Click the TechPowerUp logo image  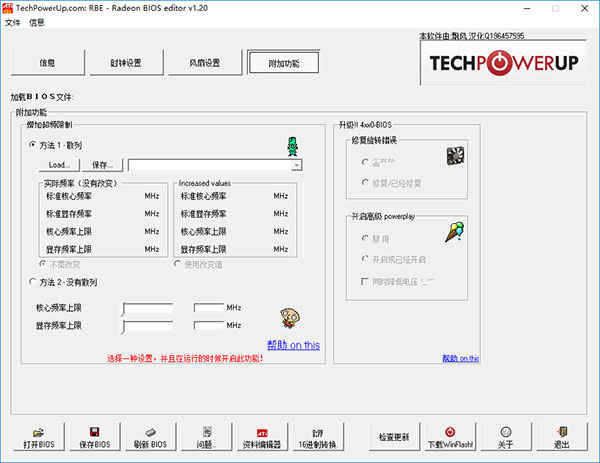coord(504,63)
